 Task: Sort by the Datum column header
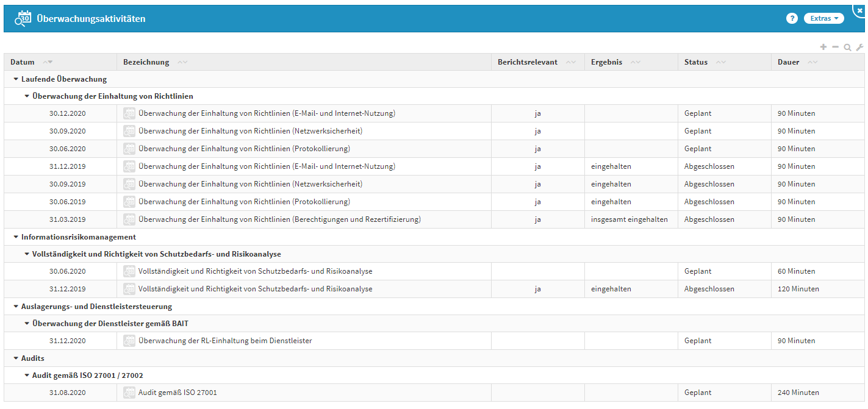pos(23,62)
